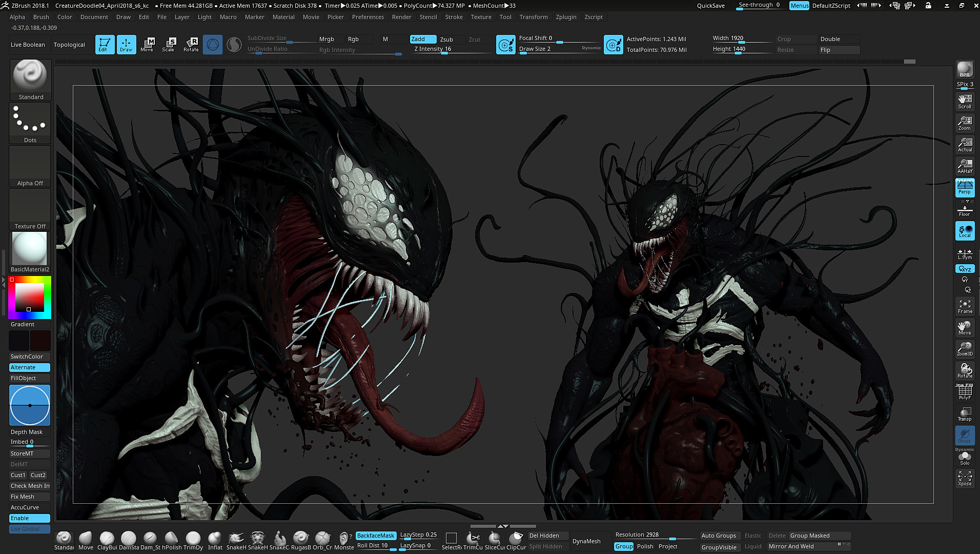Open the BasicMaterial2 material picker
Viewport: 980px width, 554px height.
click(x=30, y=252)
